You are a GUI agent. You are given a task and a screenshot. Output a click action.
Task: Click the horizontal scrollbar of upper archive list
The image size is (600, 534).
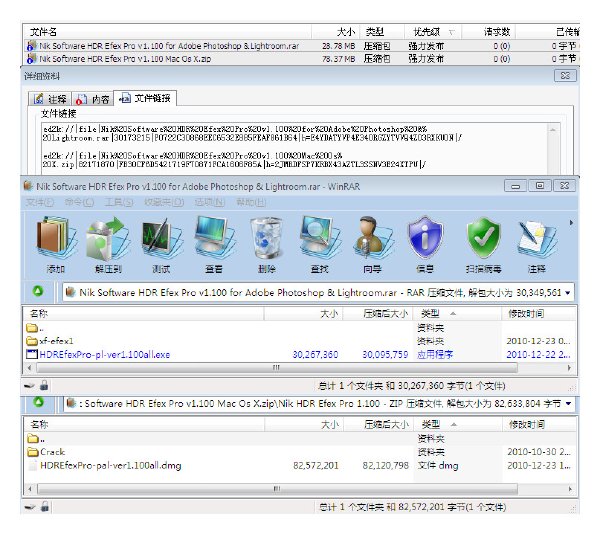(277, 368)
